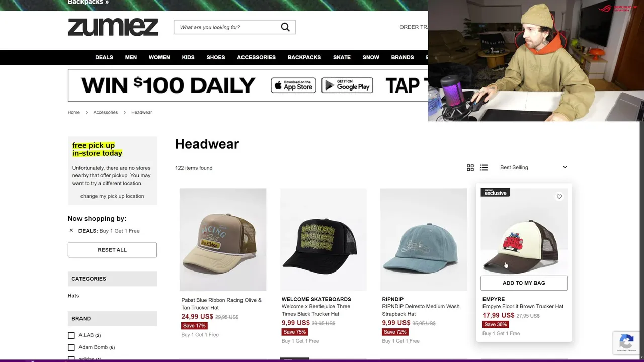Collapse the CATEGORIES filter section

click(x=112, y=279)
